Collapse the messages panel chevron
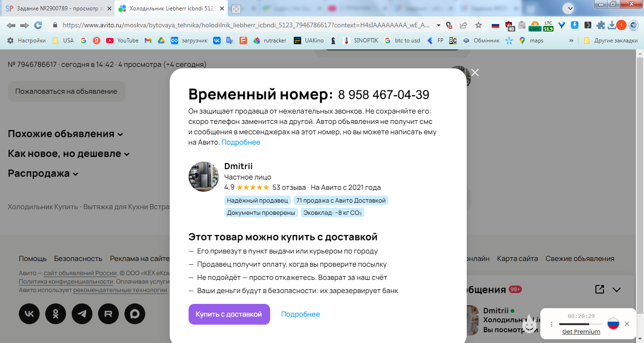 coord(617,290)
